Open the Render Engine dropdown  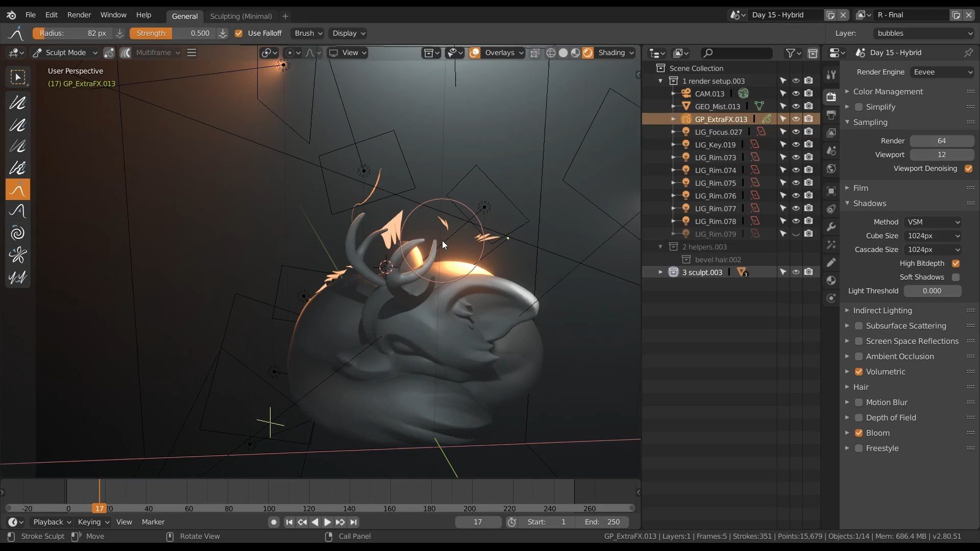(942, 72)
